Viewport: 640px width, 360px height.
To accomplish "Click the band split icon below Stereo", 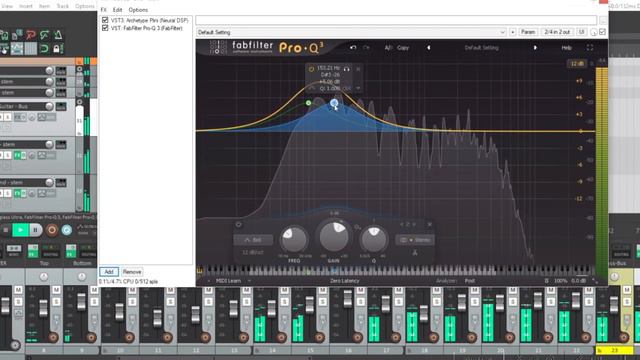I will coord(415,253).
